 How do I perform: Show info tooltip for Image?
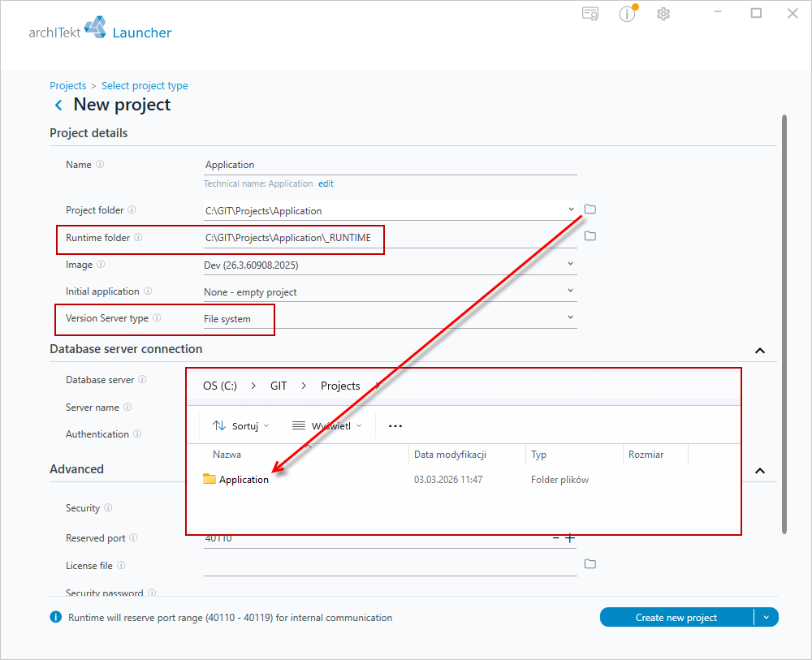[101, 264]
